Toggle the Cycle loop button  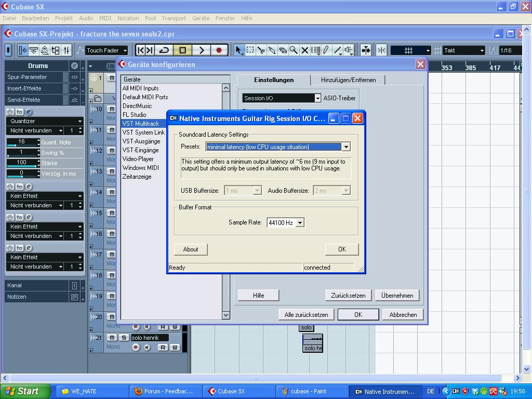click(x=164, y=50)
